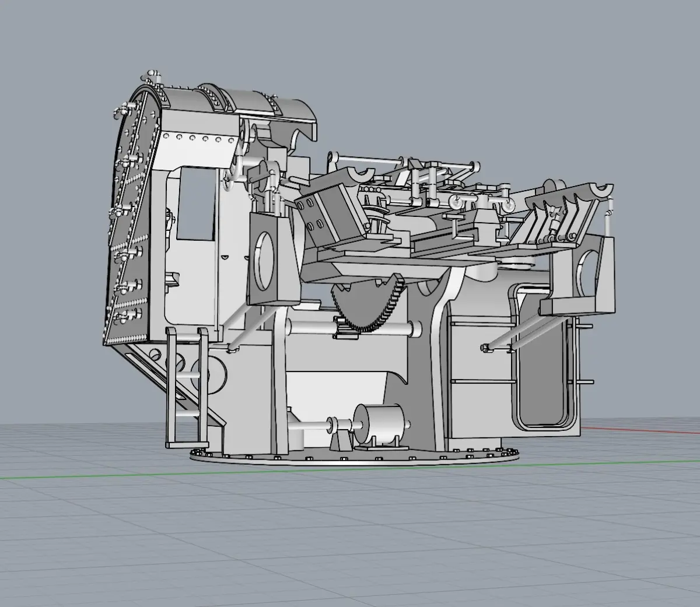Viewport: 700px width, 607px height.
Task: Click the green axis line on the grid
Action: (x=350, y=469)
